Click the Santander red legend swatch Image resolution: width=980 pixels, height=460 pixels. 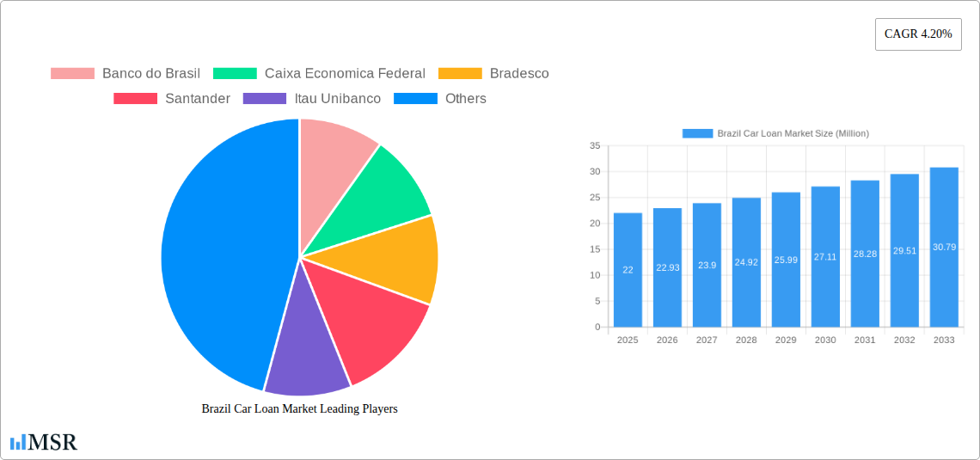tap(136, 99)
